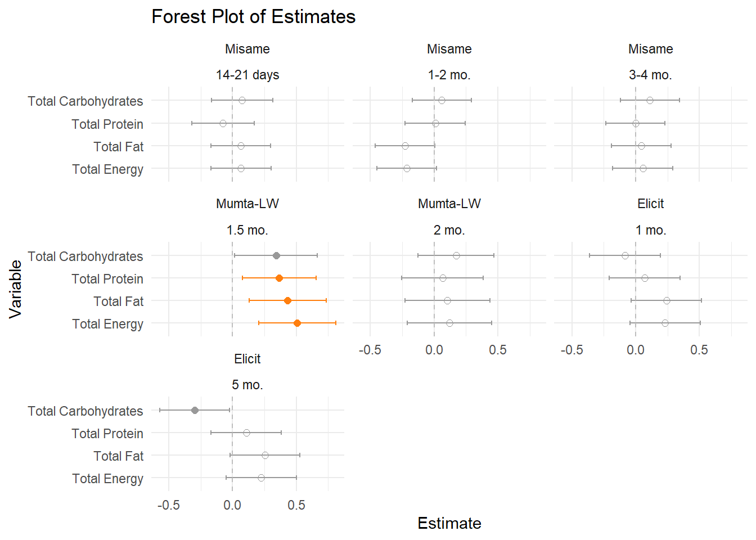Click Total Carbohydrates point in Mumta-LW 2 mo.
The width and height of the screenshot is (756, 540).
[456, 256]
